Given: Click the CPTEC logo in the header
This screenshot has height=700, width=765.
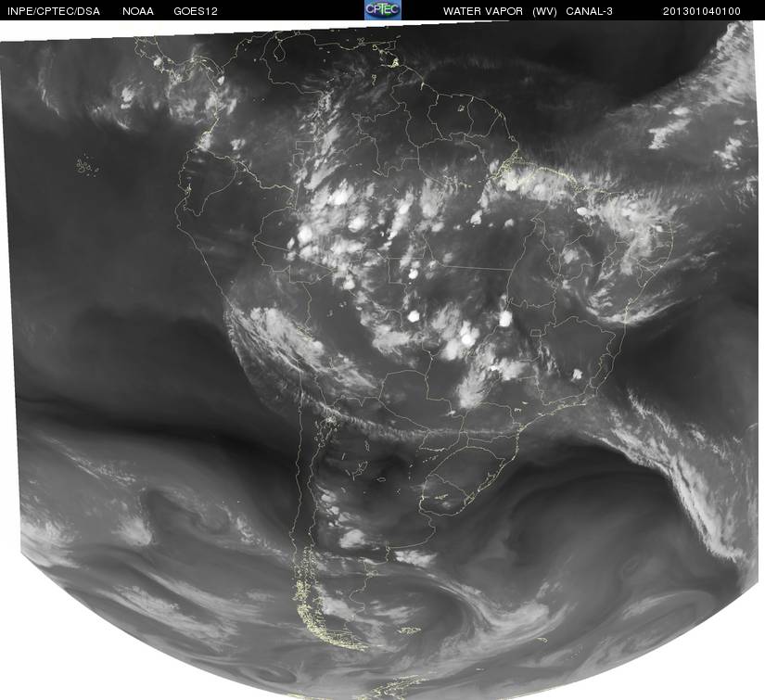Looking at the screenshot, I should click(383, 10).
